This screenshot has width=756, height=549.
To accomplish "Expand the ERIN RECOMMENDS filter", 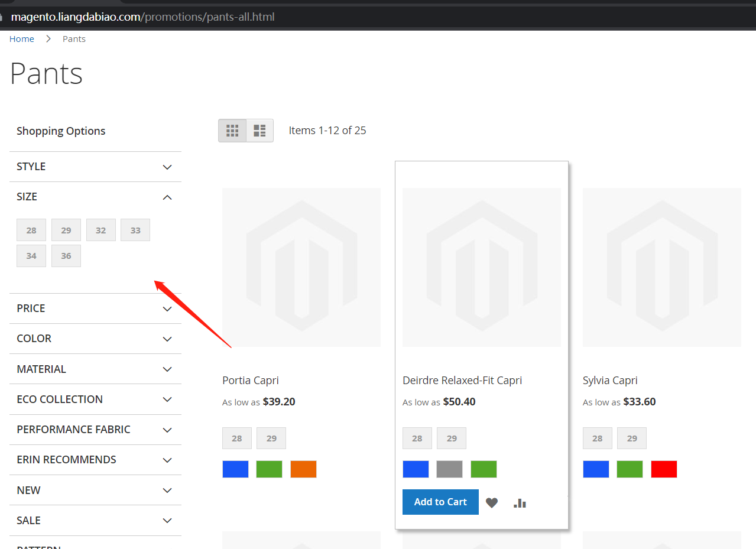I will point(95,460).
